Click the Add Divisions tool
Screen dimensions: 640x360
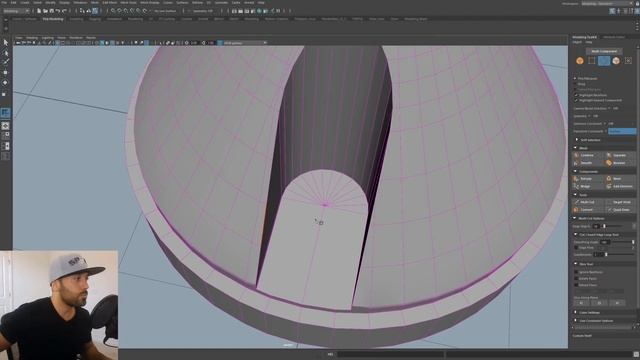620,186
